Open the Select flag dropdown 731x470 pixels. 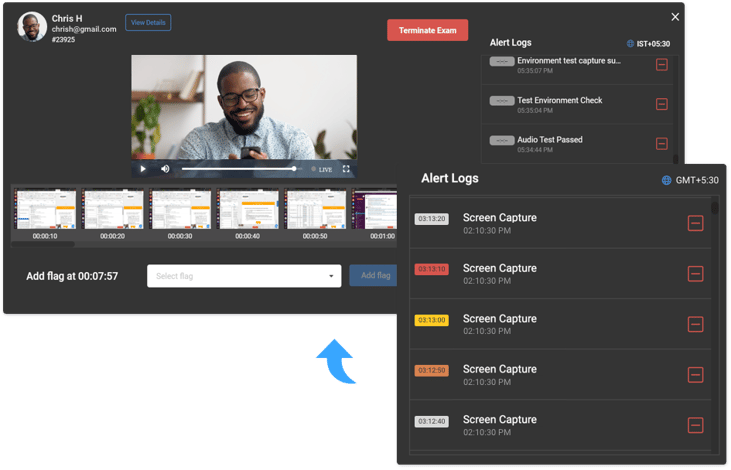(244, 276)
